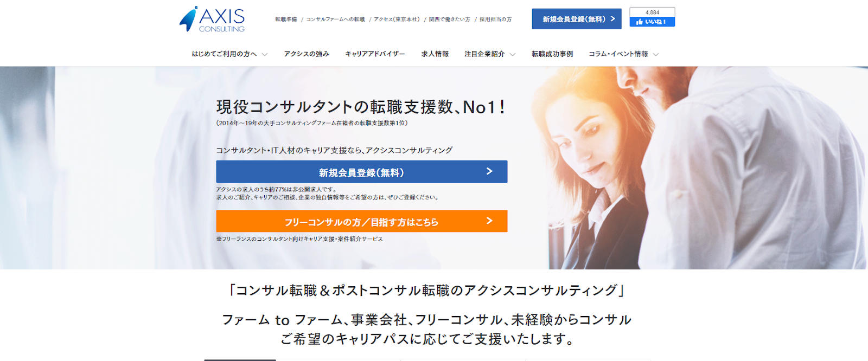The height and width of the screenshot is (361, 868).
Task: Open the 転職成功事例 menu item
Action: click(x=552, y=54)
